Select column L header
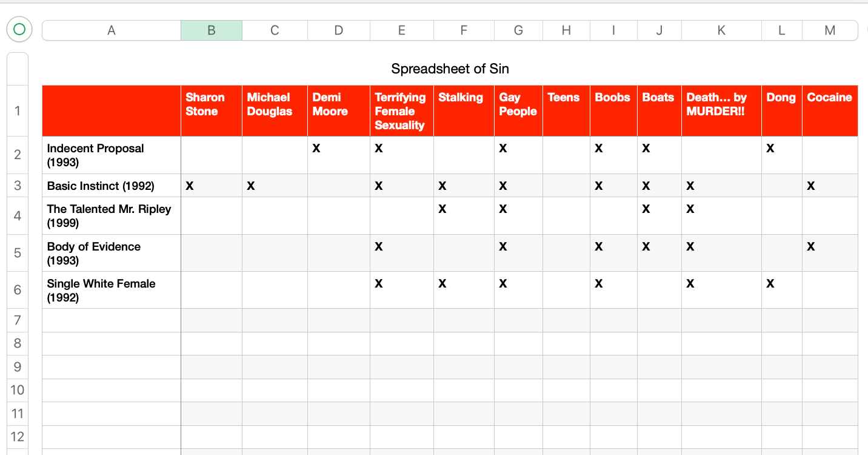 (782, 30)
